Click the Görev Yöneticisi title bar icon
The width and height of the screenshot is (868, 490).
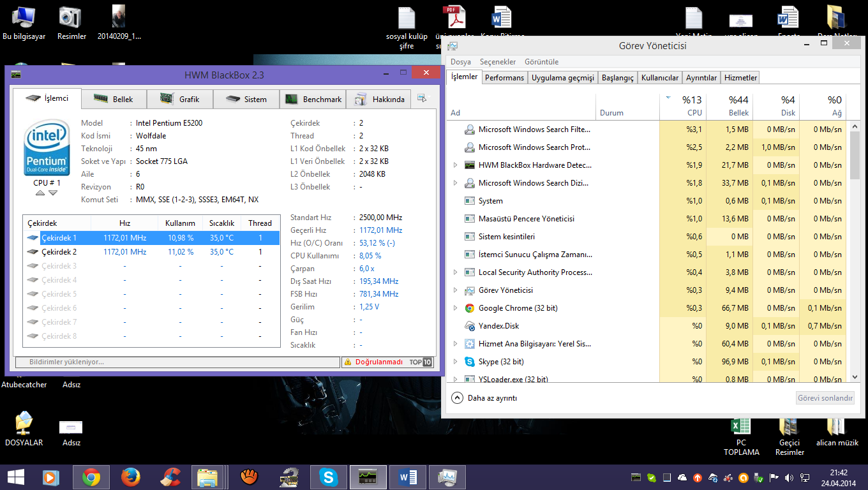tap(453, 46)
